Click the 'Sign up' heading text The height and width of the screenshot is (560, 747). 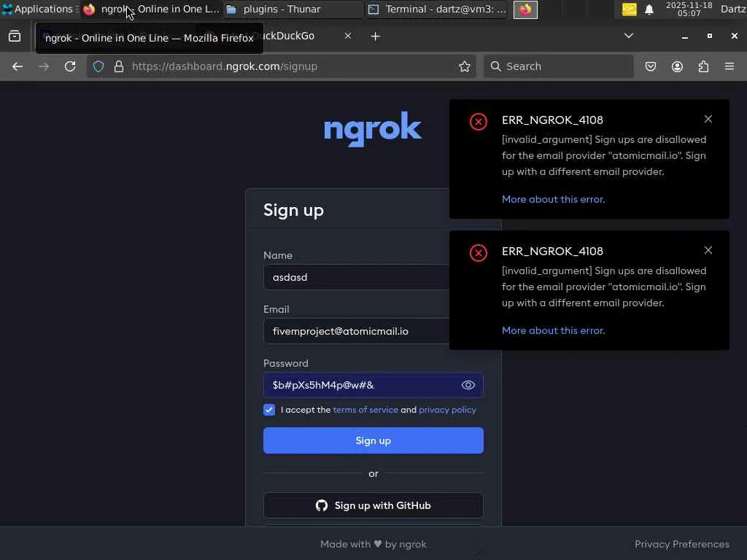(293, 211)
